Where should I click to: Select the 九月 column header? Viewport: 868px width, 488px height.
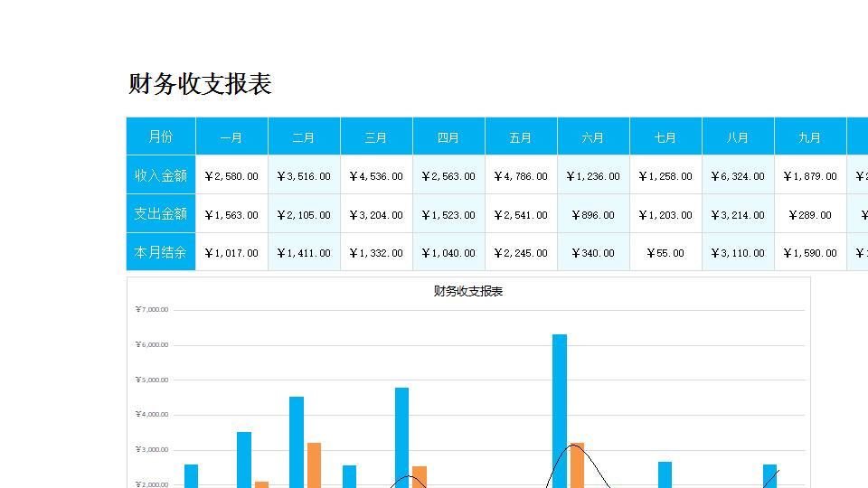810,136
